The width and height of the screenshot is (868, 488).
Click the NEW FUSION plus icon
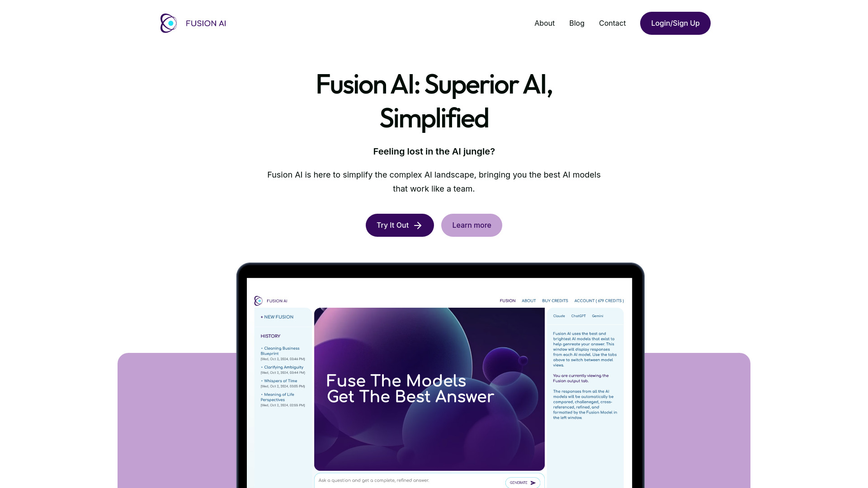pyautogui.click(x=262, y=316)
